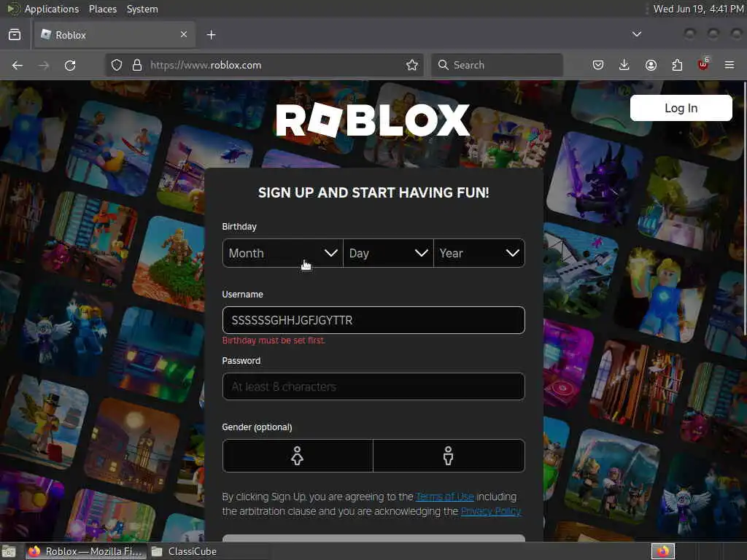Screen dimensions: 747x560
Task: Click the Password input field
Action: pyautogui.click(x=373, y=386)
